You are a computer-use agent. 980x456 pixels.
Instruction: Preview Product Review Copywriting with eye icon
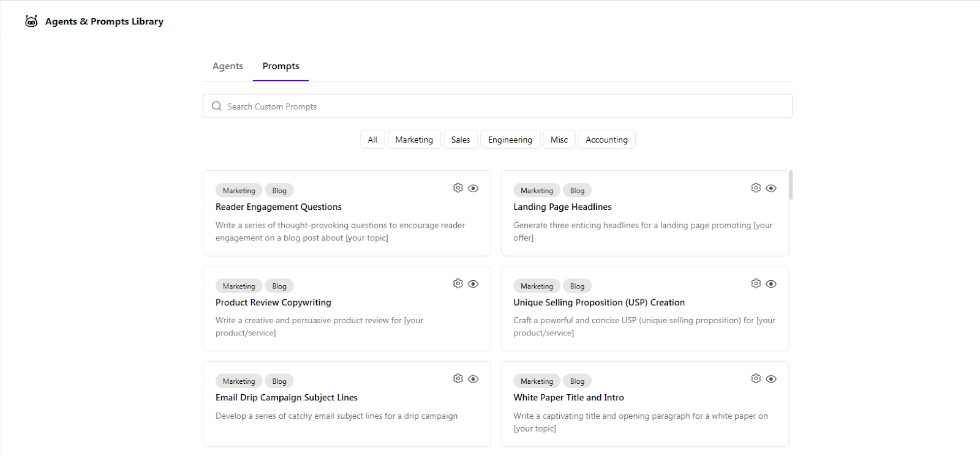(x=473, y=284)
